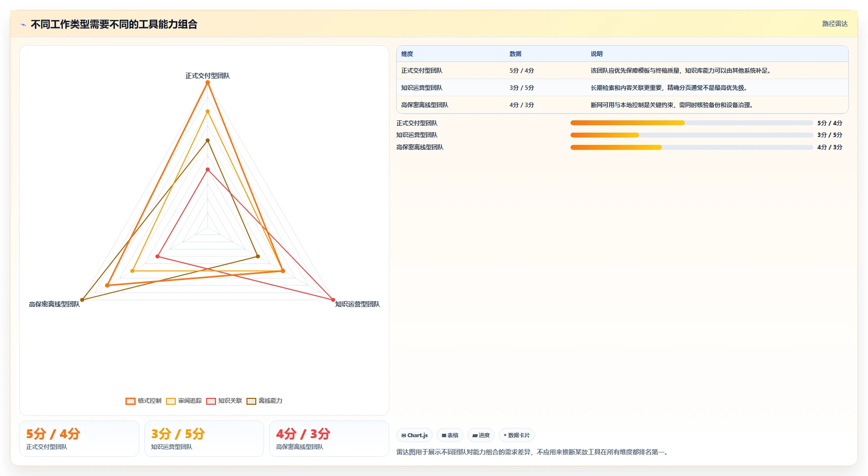Click the 正式交付型团队 progress bar
Screen dimensions: 868x476
[x=692, y=123]
